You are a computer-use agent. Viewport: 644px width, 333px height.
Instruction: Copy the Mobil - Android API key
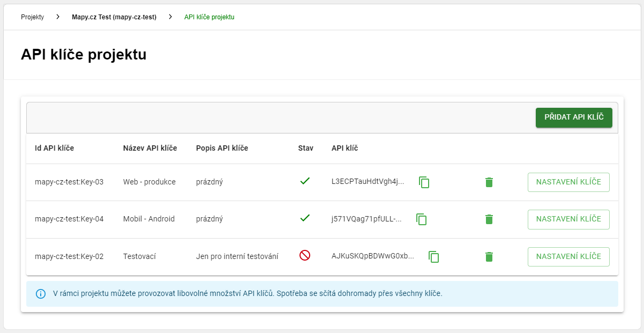coord(422,219)
